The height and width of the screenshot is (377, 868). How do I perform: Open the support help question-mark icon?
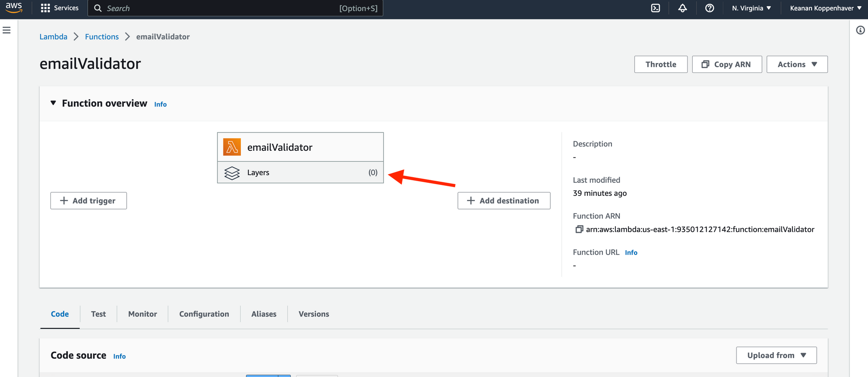710,8
